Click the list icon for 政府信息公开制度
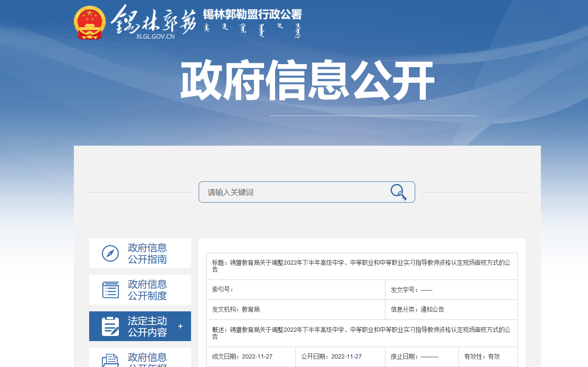This screenshot has height=367, width=588. tap(110, 290)
